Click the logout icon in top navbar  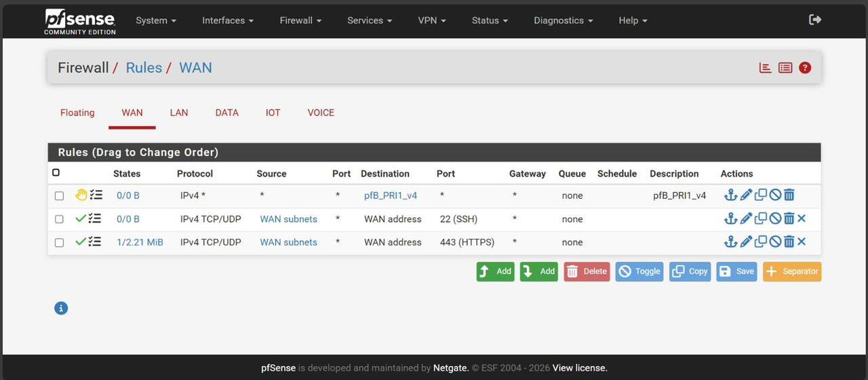click(815, 20)
